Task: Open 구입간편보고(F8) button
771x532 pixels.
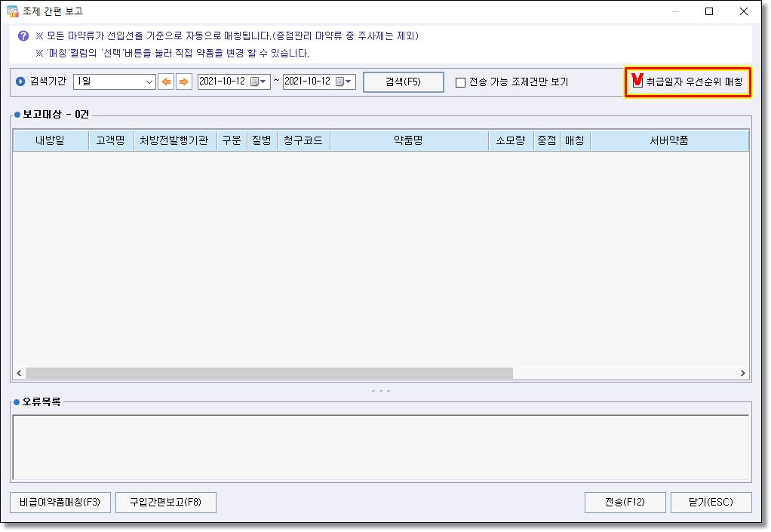Action: [166, 502]
